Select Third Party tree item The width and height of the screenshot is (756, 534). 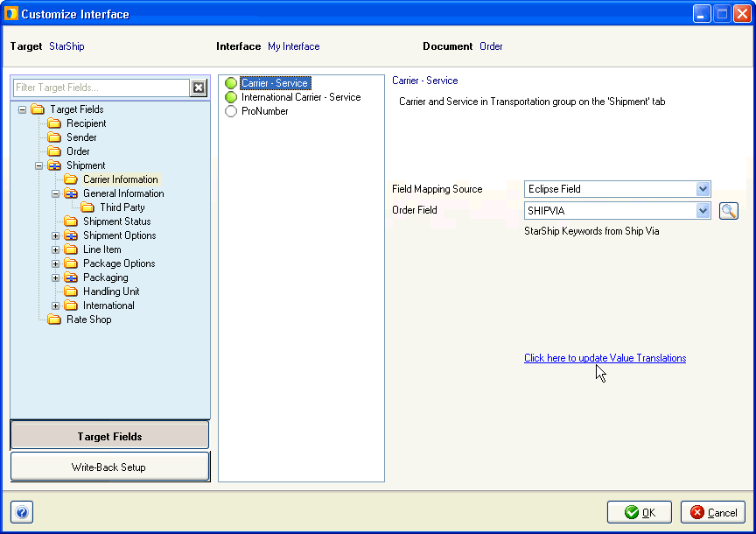coord(122,207)
